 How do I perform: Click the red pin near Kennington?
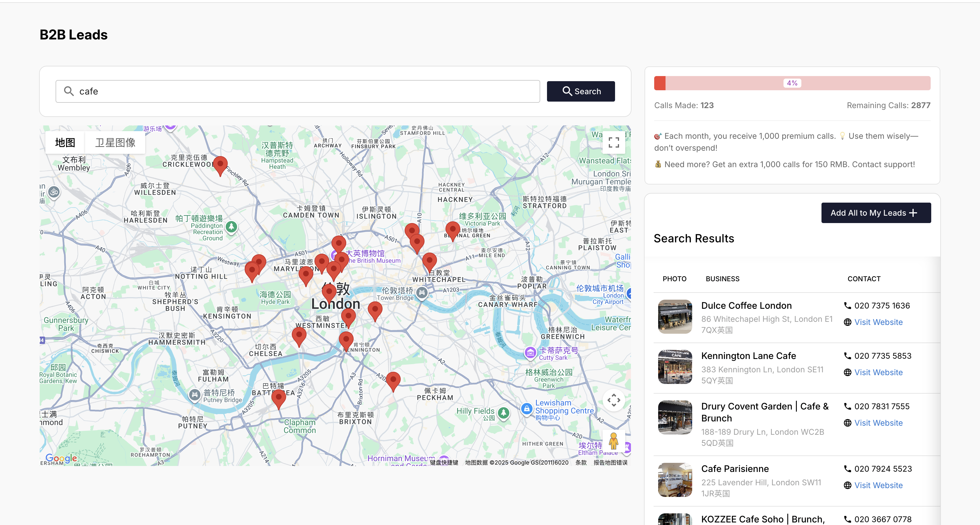(346, 341)
